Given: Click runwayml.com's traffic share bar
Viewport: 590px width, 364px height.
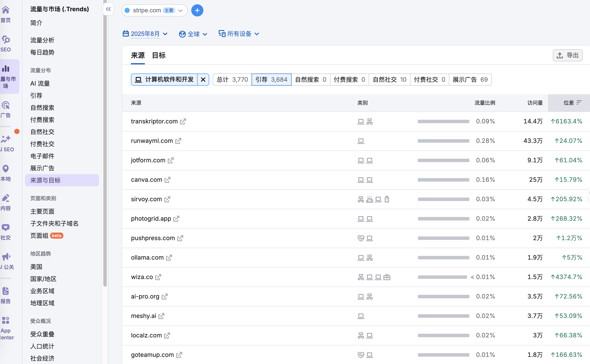Looking at the screenshot, I should point(443,141).
